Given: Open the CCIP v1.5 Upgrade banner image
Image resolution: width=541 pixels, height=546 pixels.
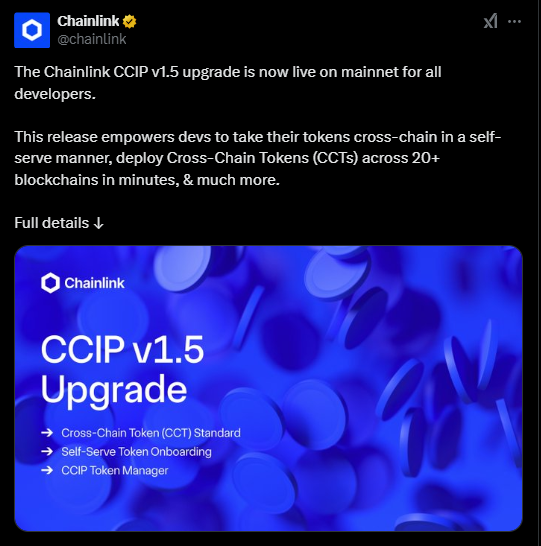Looking at the screenshot, I should (268, 388).
